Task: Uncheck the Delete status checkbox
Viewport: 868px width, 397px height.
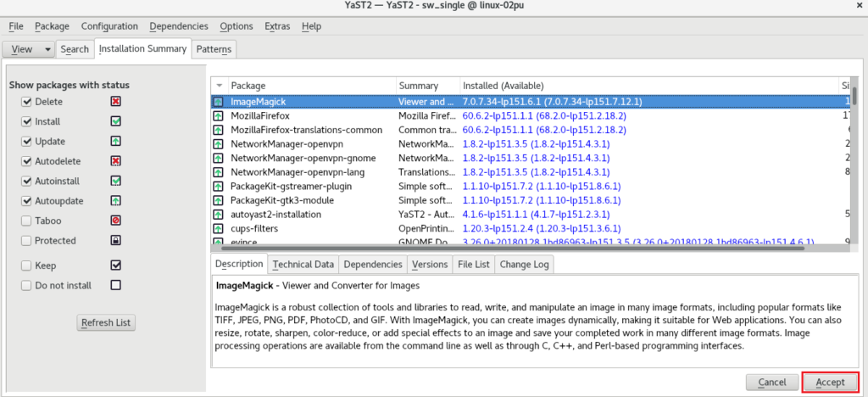Action: pos(26,102)
